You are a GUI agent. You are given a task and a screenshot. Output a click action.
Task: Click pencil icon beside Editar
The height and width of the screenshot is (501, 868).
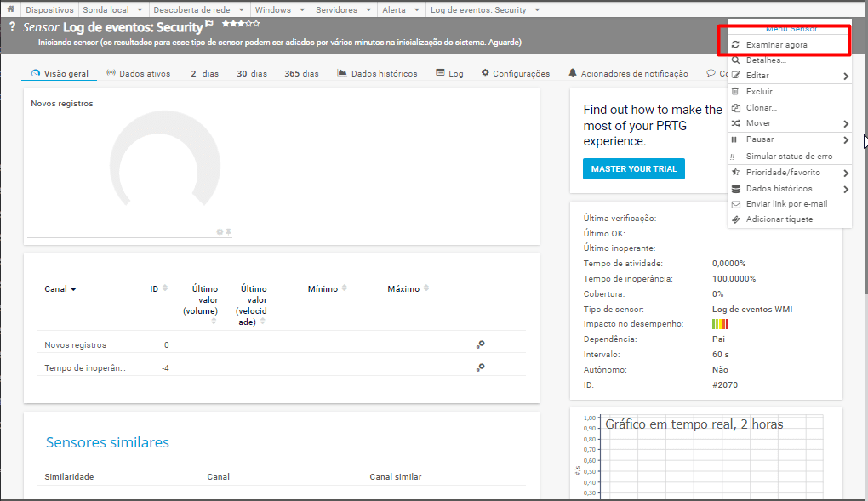pos(735,76)
